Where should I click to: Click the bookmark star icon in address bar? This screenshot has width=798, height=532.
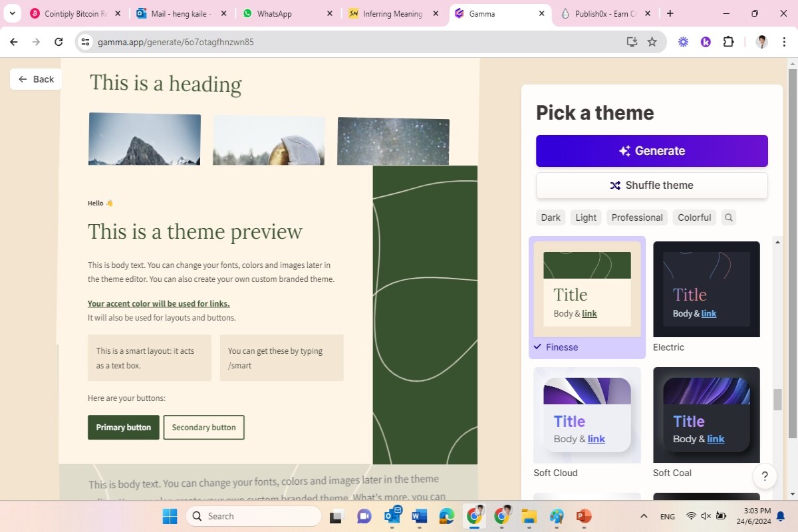652,42
